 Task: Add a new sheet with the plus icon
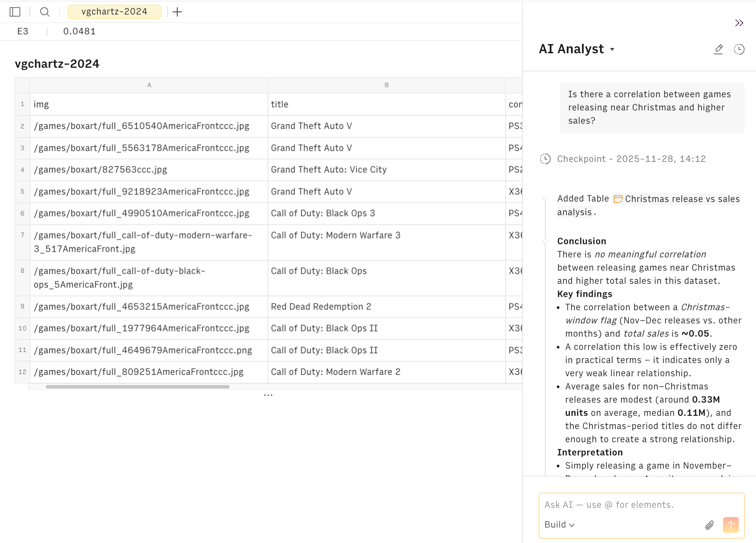coord(177,12)
